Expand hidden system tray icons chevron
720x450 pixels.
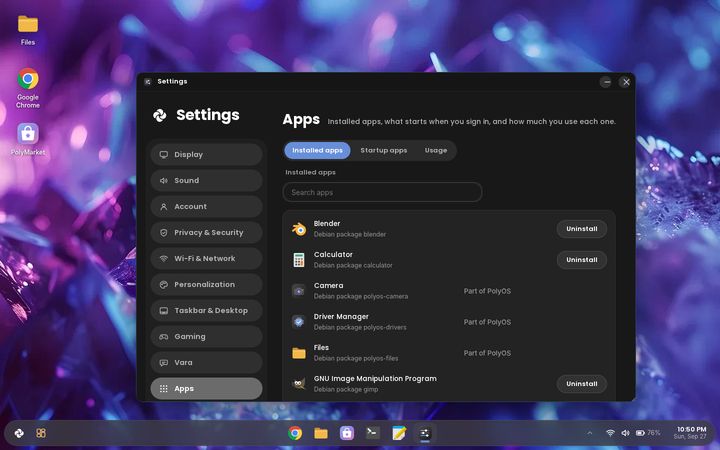click(590, 433)
